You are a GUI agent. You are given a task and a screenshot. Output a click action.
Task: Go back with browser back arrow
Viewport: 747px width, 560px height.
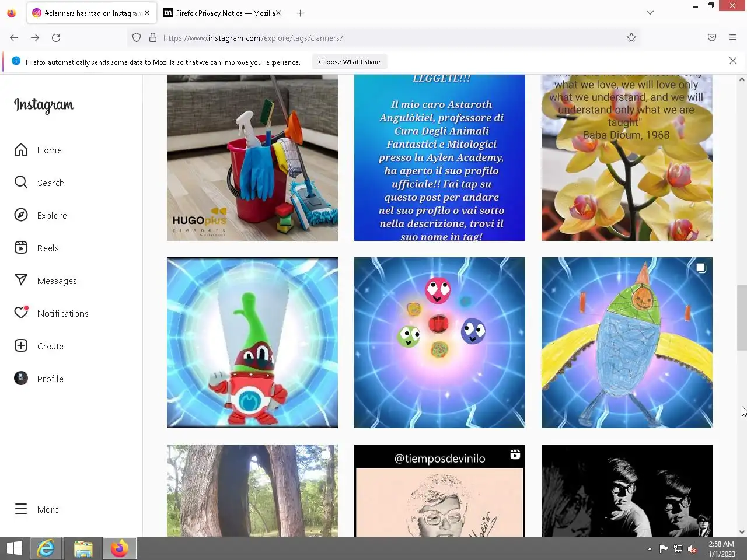pyautogui.click(x=14, y=38)
